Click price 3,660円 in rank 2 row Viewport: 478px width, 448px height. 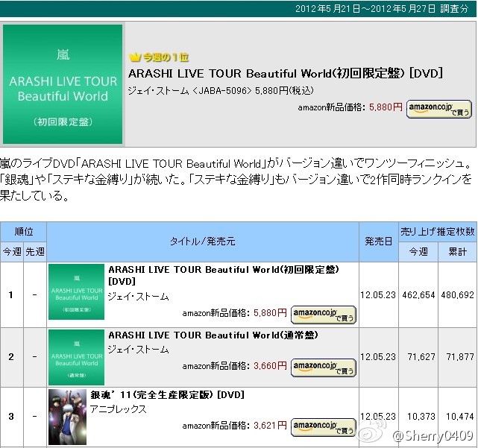click(270, 366)
